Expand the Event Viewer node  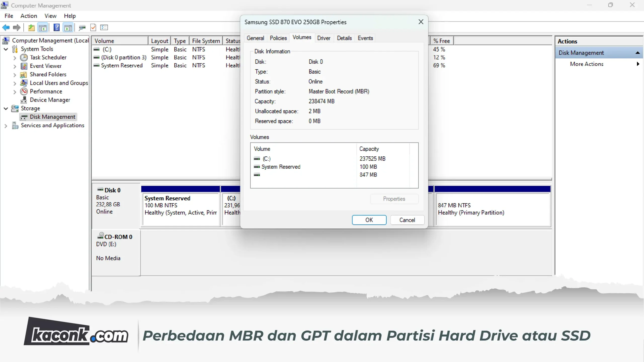point(15,66)
